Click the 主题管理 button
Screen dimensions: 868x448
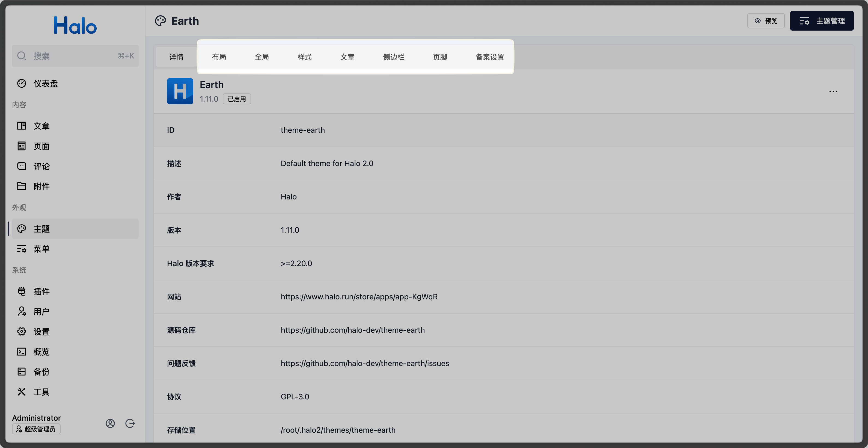coord(822,21)
